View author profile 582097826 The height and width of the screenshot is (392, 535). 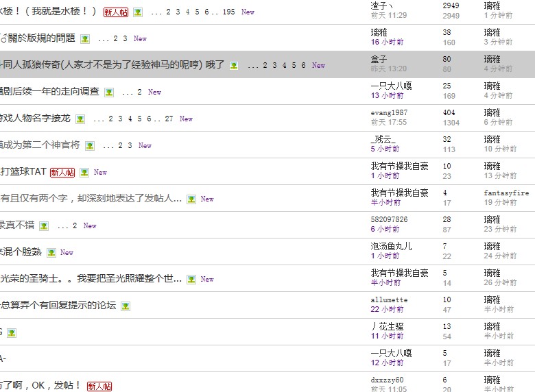point(389,219)
